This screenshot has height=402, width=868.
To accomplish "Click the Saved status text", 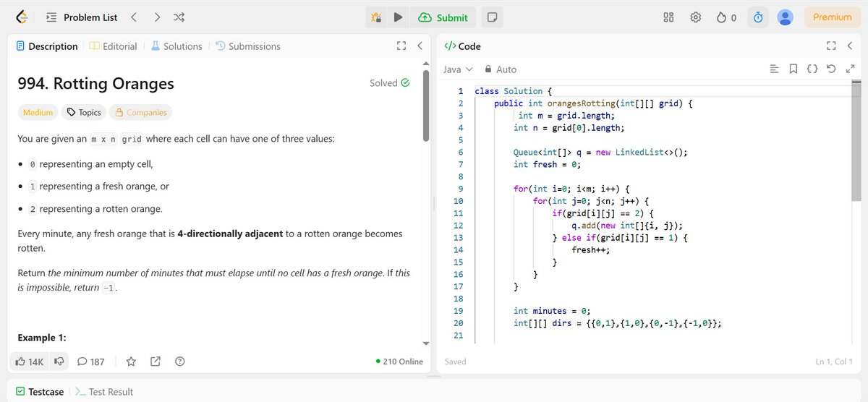I will click(456, 362).
